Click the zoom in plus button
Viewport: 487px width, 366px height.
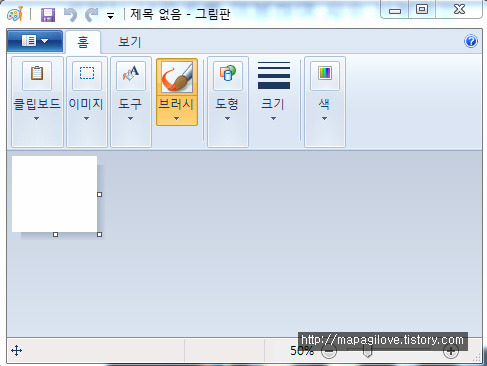tap(451, 351)
